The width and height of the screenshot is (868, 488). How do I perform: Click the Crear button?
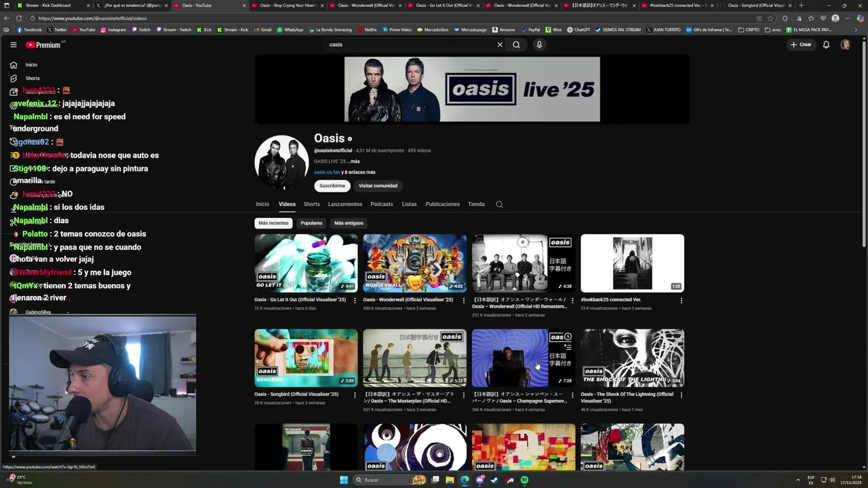pos(801,45)
